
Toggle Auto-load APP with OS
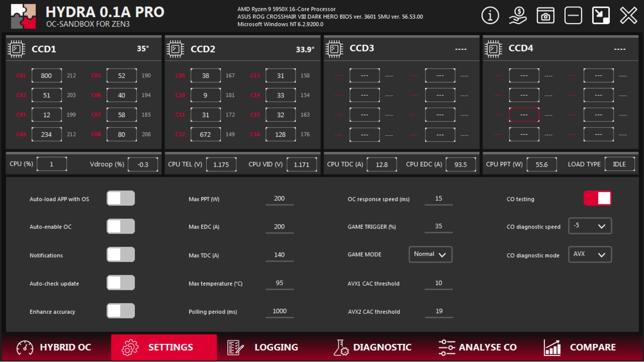(121, 198)
